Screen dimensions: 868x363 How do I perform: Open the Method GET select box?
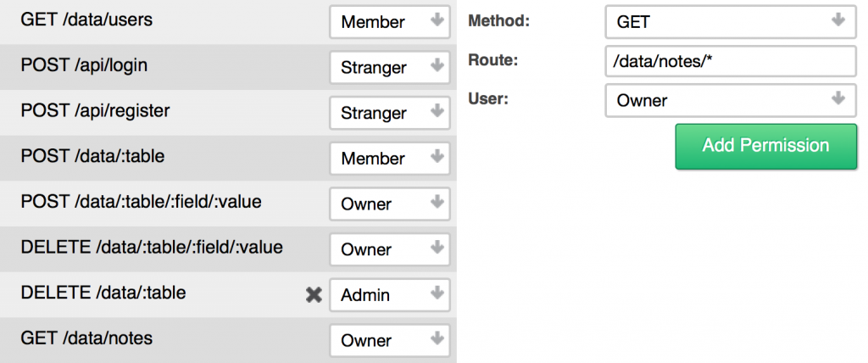pyautogui.click(x=731, y=22)
